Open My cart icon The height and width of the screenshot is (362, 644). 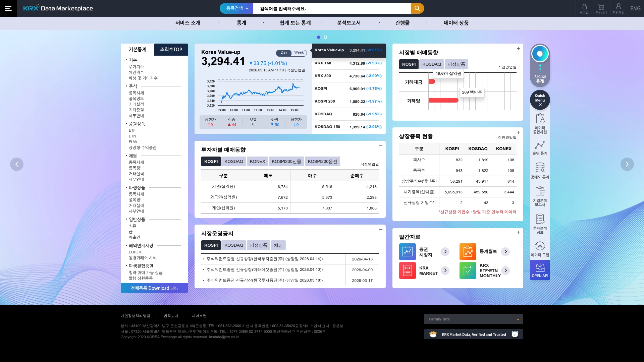(601, 8)
